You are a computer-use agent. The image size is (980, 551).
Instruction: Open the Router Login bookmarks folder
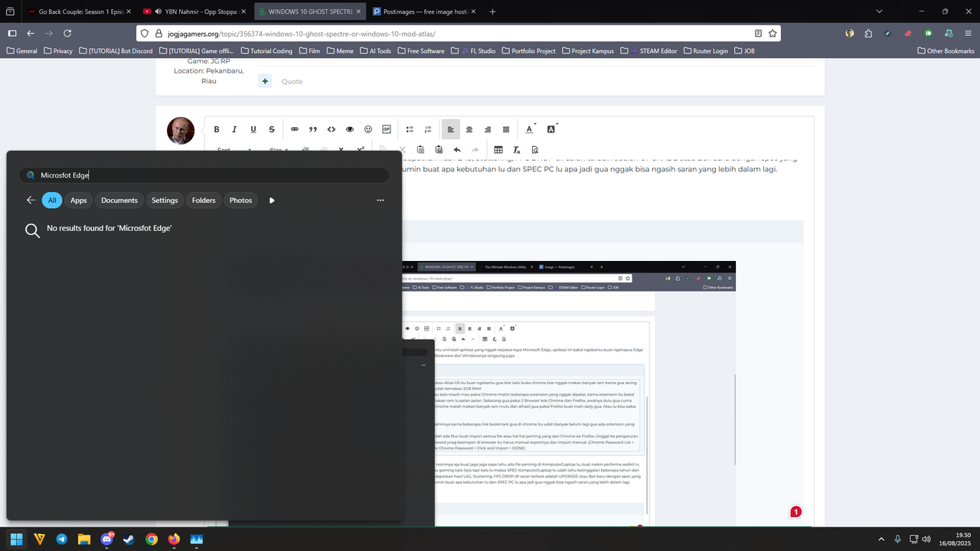704,51
